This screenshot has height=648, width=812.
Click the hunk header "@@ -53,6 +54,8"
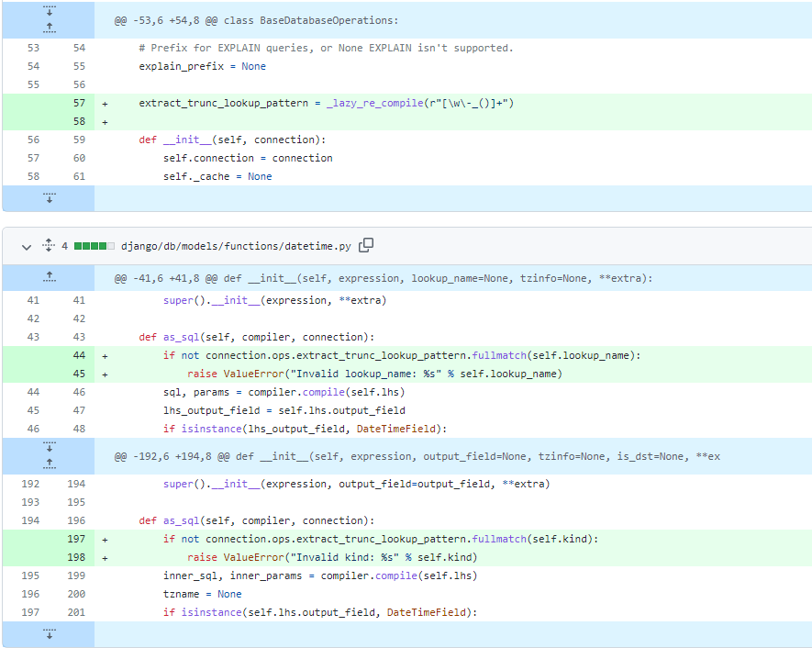256,19
